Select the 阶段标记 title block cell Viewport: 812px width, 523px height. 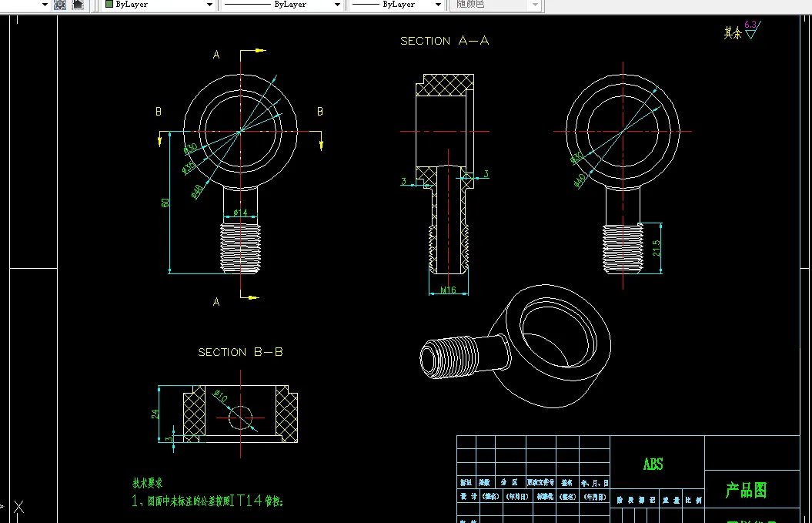click(637, 500)
